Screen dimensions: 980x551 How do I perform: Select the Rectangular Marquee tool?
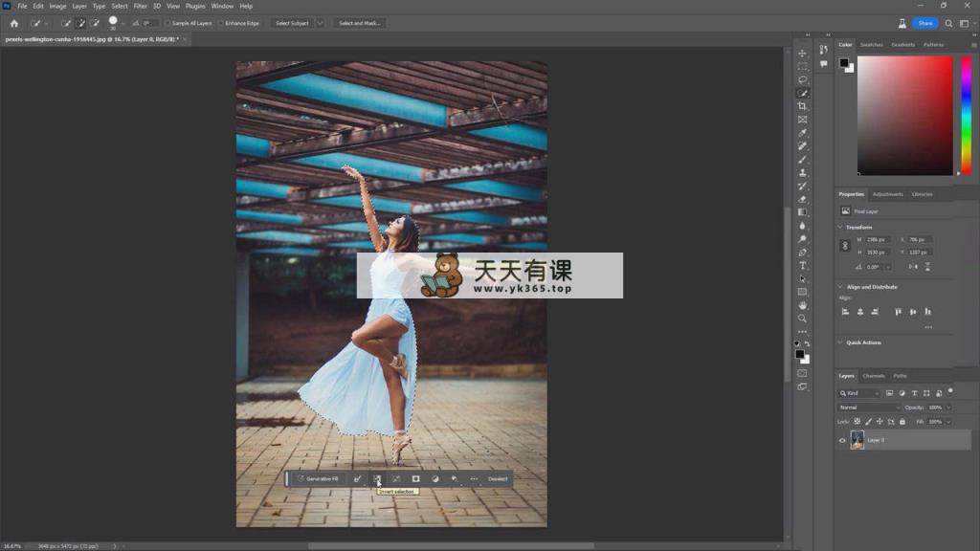tap(803, 66)
